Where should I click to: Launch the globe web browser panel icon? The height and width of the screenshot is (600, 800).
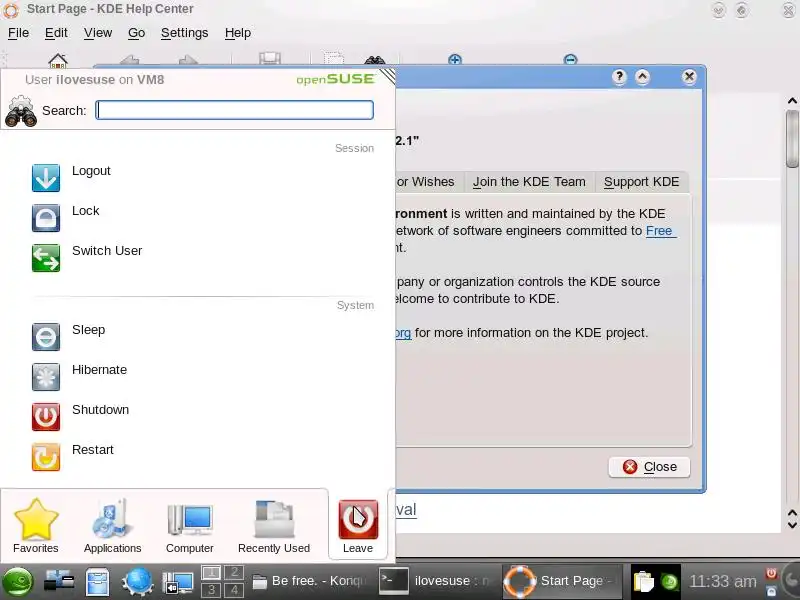tap(137, 582)
